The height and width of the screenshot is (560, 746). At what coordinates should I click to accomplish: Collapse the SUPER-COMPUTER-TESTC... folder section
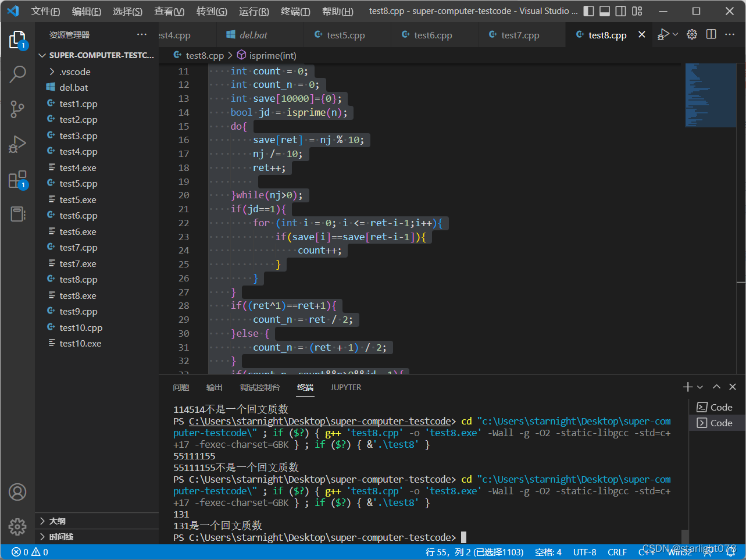click(97, 55)
